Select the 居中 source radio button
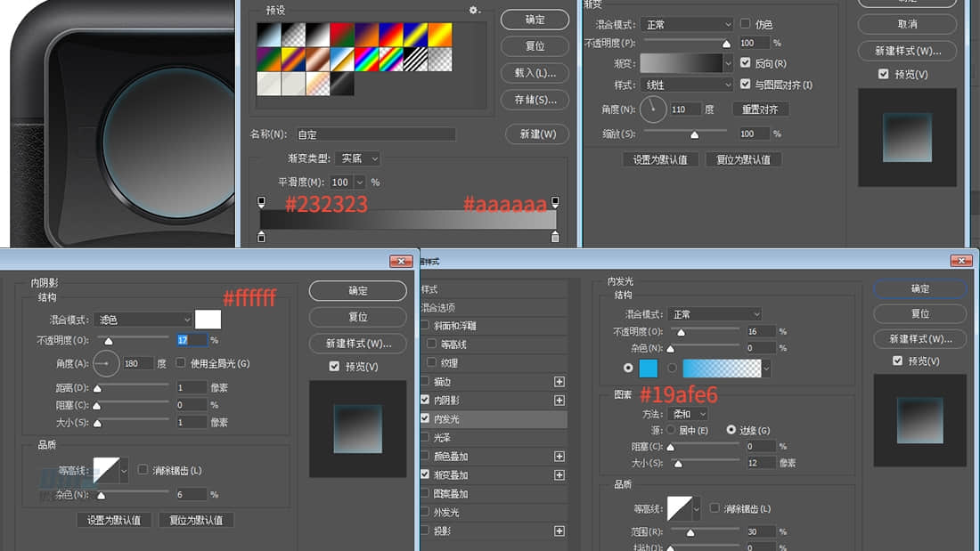The image size is (980, 551). click(x=671, y=430)
